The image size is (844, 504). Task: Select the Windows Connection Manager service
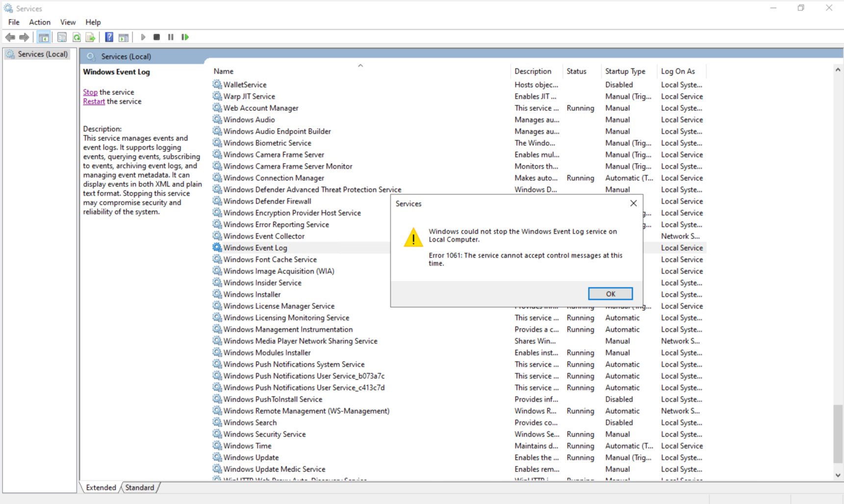click(x=459, y=178)
